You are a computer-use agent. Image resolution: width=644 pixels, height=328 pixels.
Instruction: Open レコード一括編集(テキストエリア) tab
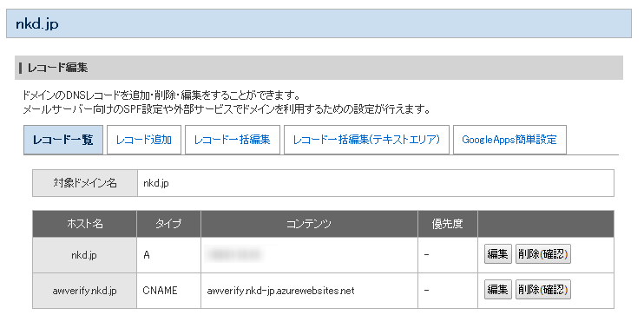pyautogui.click(x=366, y=140)
